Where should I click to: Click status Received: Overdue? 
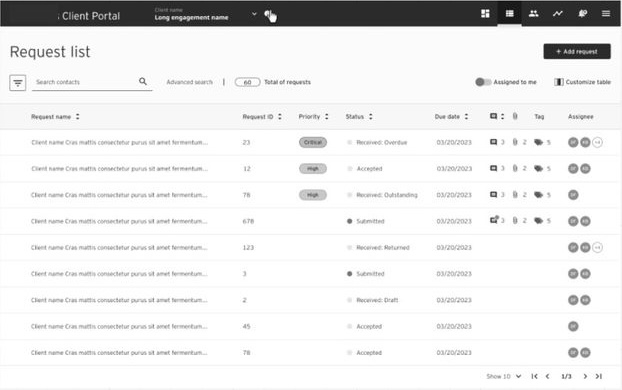tap(382, 142)
